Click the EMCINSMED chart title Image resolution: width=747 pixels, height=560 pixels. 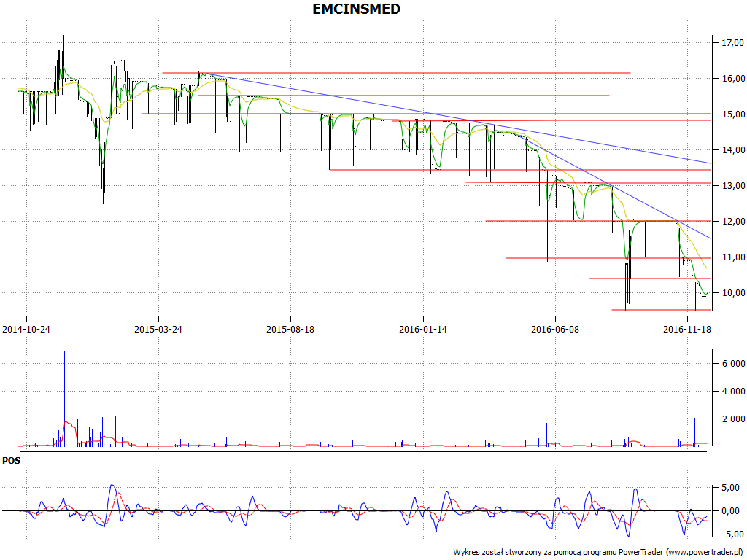coord(356,9)
